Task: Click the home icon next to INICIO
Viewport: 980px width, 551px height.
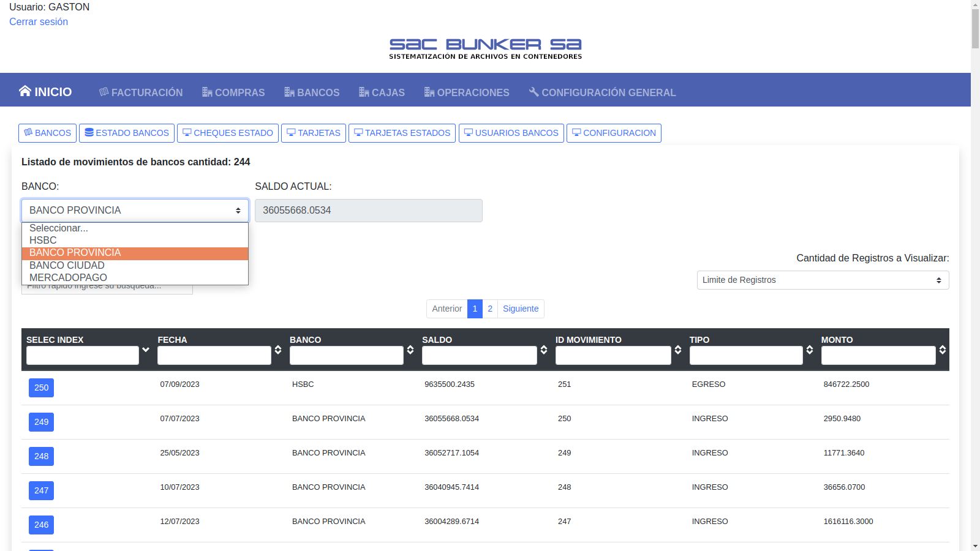Action: coord(24,91)
